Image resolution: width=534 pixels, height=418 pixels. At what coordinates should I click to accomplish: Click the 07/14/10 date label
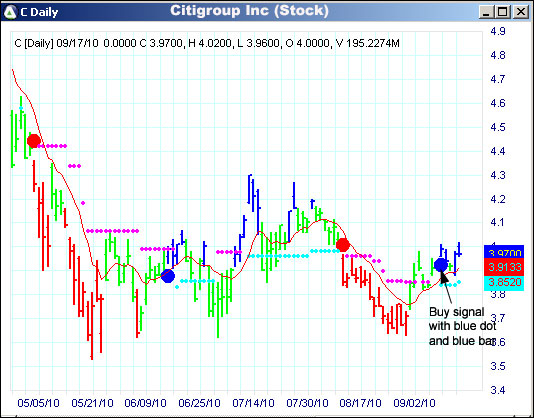click(253, 403)
